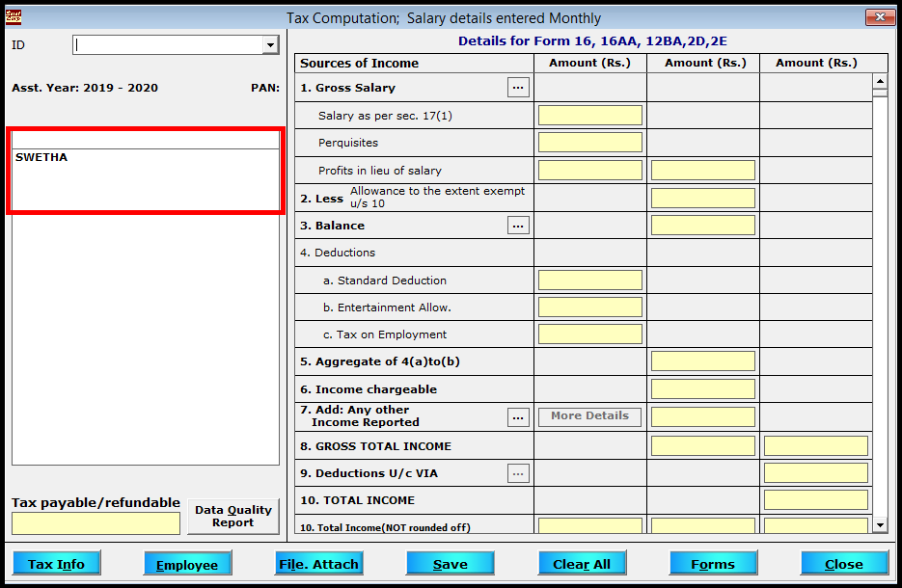Click the 4. Deductions row label
The height and width of the screenshot is (588, 902).
(338, 253)
